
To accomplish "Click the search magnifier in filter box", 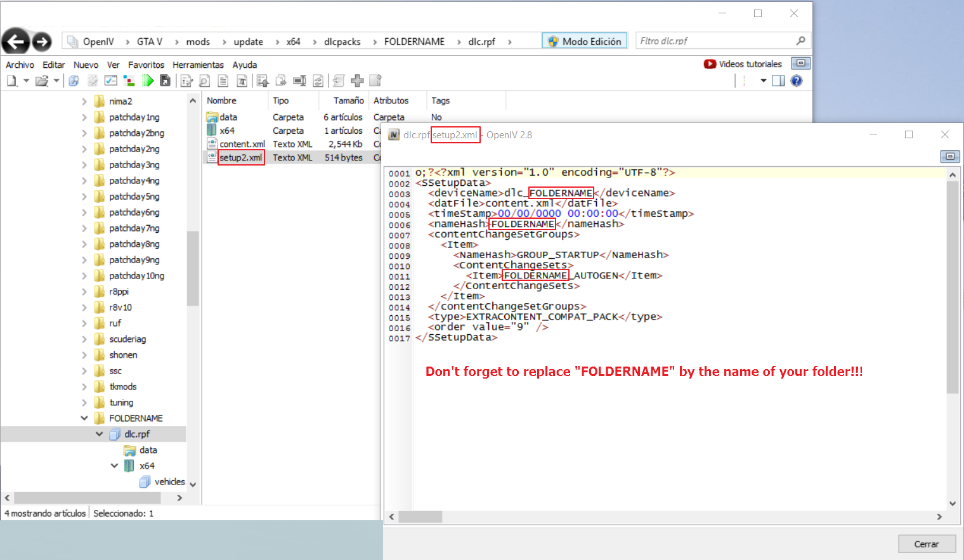I will click(x=801, y=41).
